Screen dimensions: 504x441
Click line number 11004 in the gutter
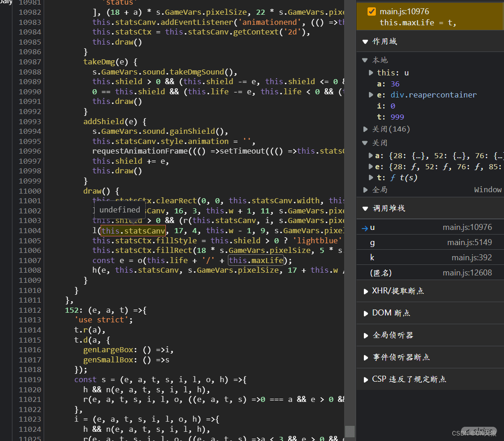coord(30,231)
